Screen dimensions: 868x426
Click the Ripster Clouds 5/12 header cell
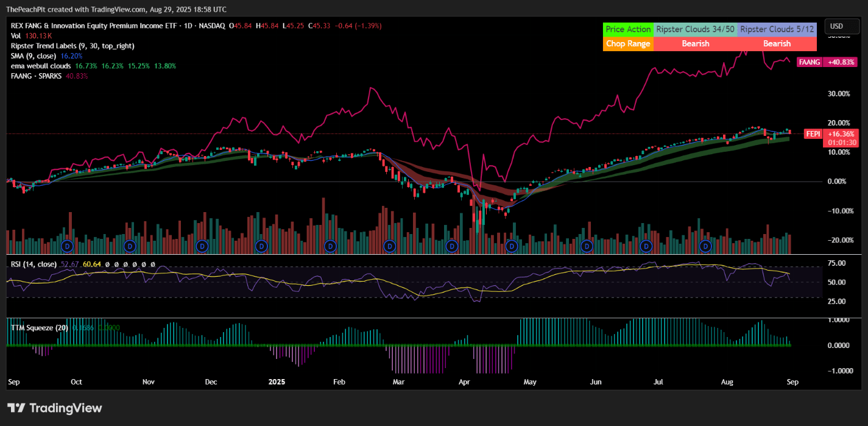777,29
